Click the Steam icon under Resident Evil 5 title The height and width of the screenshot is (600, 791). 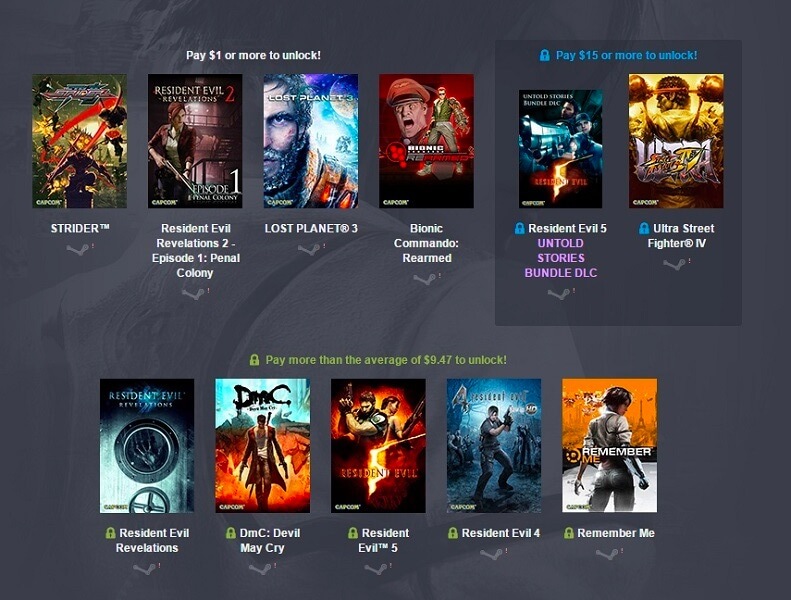click(375, 569)
